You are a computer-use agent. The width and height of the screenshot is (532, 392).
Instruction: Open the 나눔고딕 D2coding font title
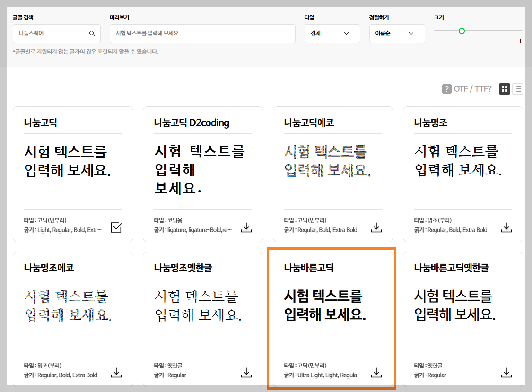tap(192, 122)
